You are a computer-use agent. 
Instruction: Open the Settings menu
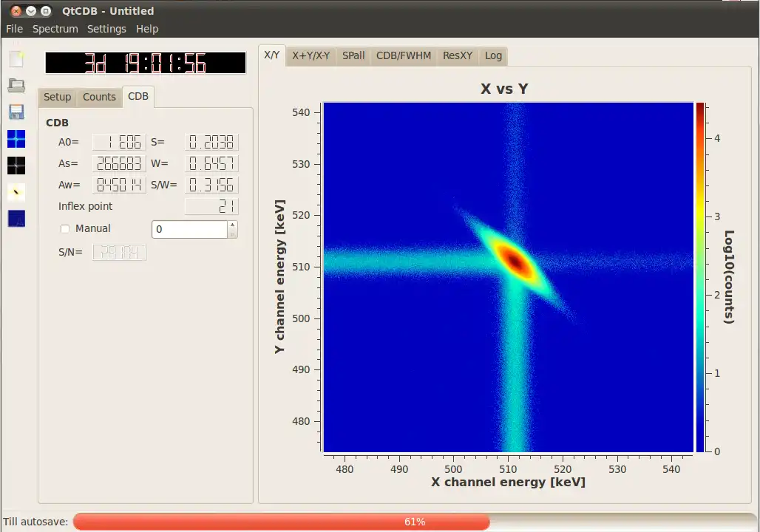[106, 29]
